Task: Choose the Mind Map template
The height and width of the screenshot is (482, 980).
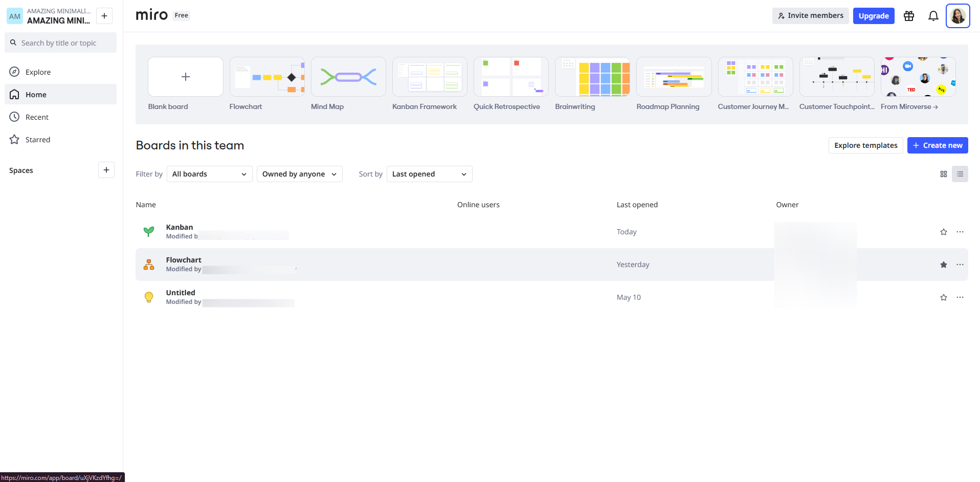Action: click(x=348, y=77)
